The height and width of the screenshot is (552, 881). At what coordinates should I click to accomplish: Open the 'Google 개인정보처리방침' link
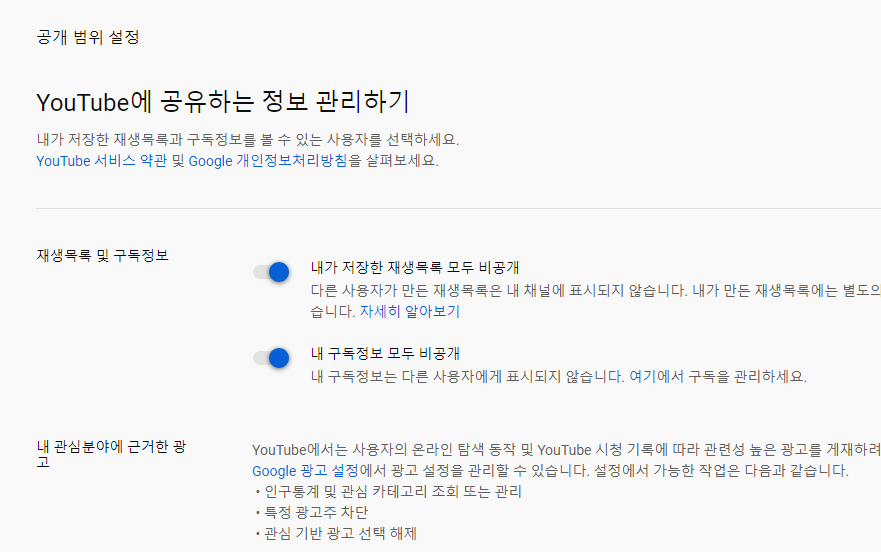[268, 161]
